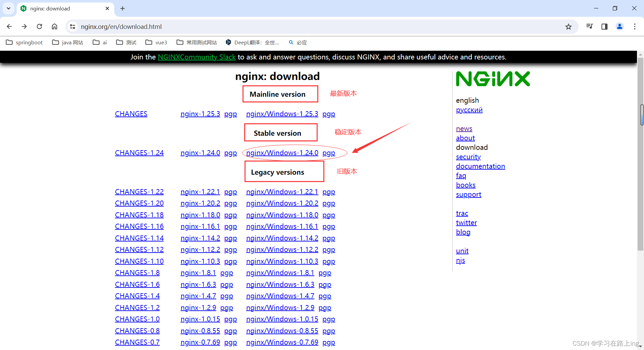644x350 pixels.
Task: Reload the current page
Action: tap(39, 27)
